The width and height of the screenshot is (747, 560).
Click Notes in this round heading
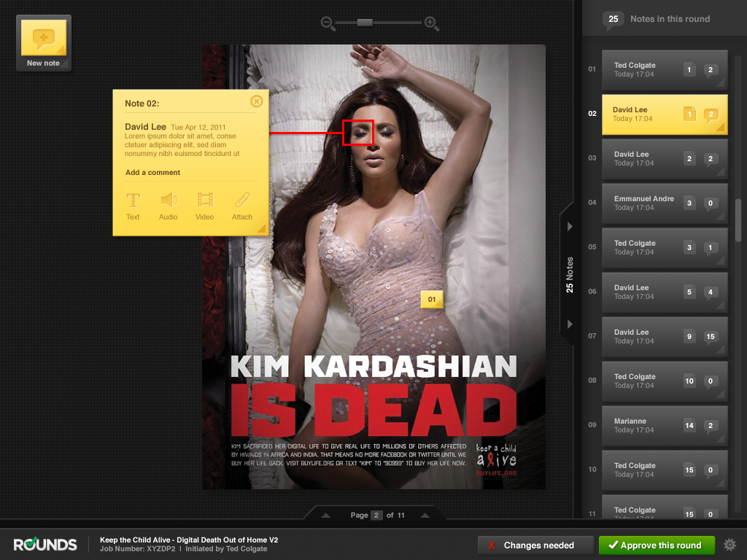(670, 19)
